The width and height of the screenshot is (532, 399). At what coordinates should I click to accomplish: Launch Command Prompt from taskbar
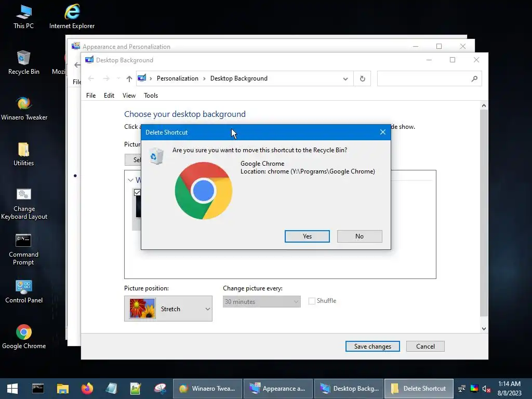(37, 389)
